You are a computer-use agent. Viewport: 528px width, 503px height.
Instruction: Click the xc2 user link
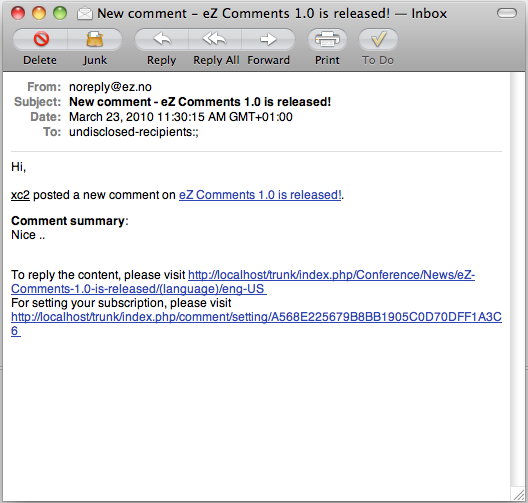tap(20, 195)
